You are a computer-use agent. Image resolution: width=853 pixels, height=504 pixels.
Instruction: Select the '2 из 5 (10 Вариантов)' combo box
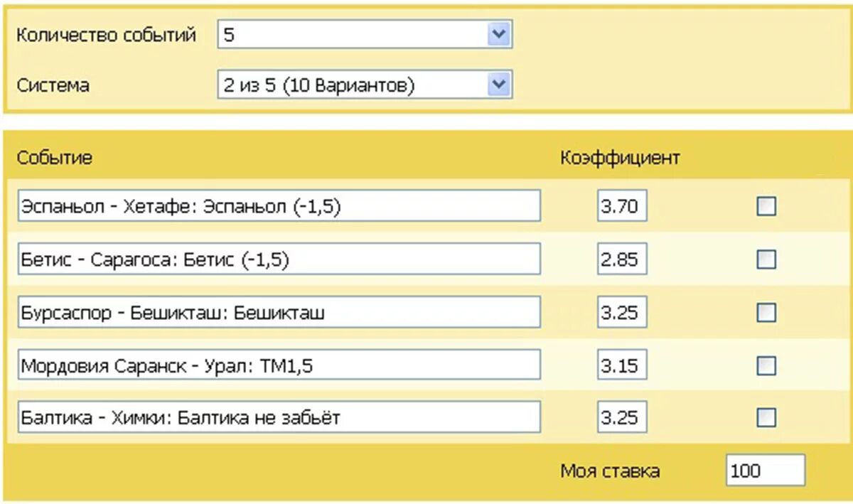point(365,85)
